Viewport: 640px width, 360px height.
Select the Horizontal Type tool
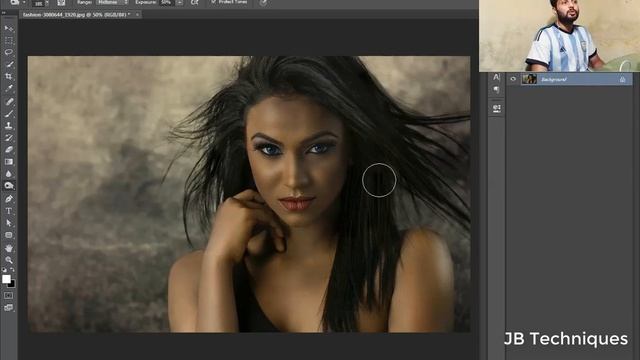pyautogui.click(x=9, y=211)
